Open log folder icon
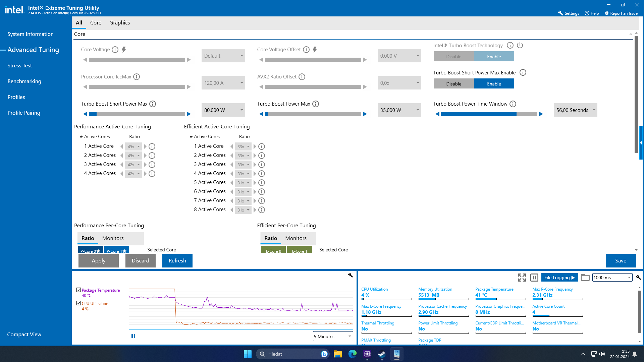Viewport: 644px width, 362px height. coord(585,278)
